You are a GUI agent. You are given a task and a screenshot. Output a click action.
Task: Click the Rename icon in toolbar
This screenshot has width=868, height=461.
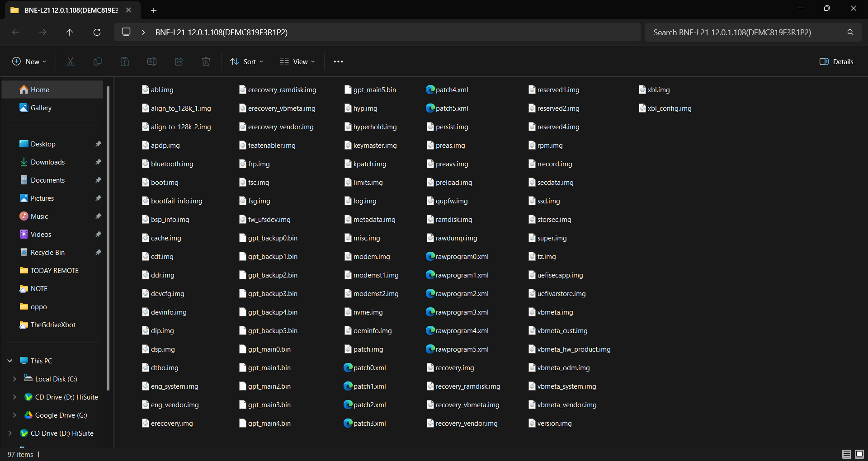(x=152, y=61)
